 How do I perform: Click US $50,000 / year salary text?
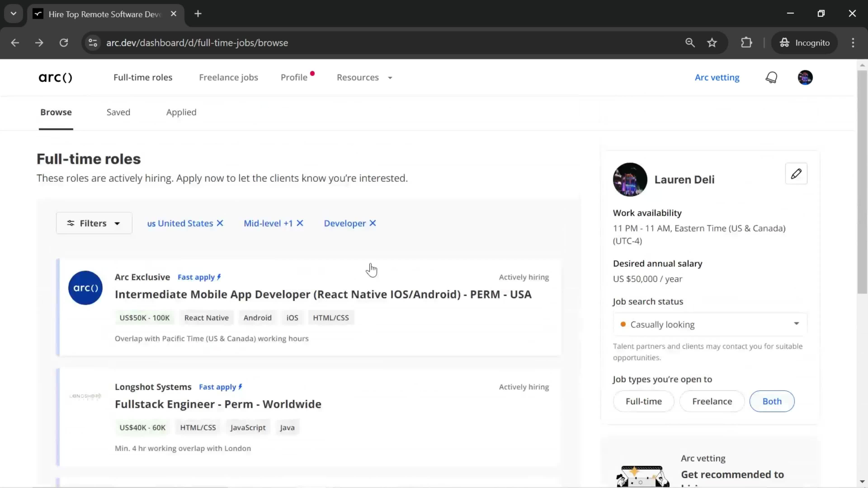pos(647,279)
